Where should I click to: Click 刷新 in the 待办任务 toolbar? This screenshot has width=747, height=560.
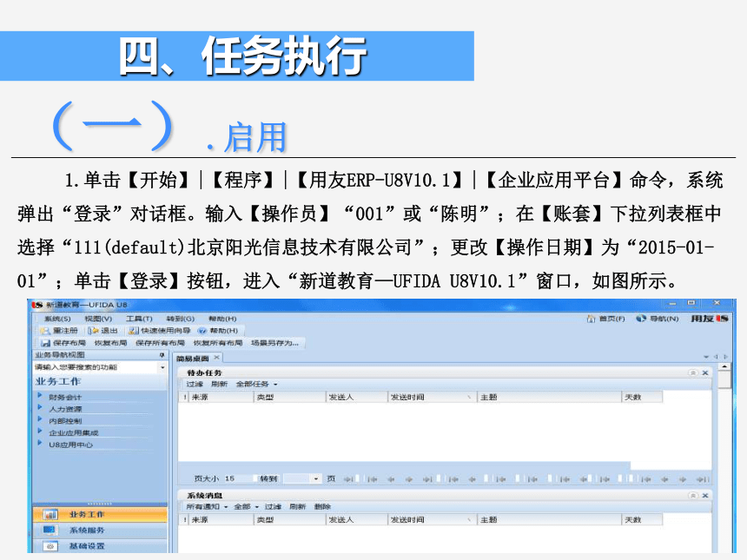click(x=220, y=385)
